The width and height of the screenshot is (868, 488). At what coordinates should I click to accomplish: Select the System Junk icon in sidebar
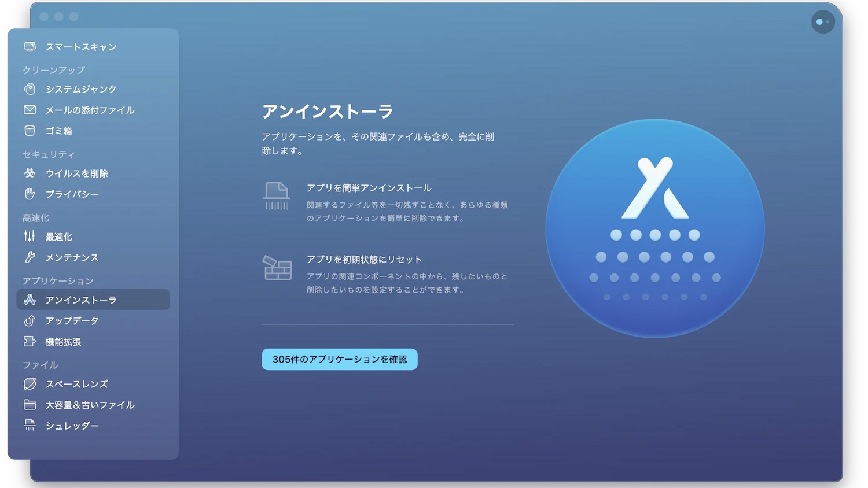[x=30, y=89]
